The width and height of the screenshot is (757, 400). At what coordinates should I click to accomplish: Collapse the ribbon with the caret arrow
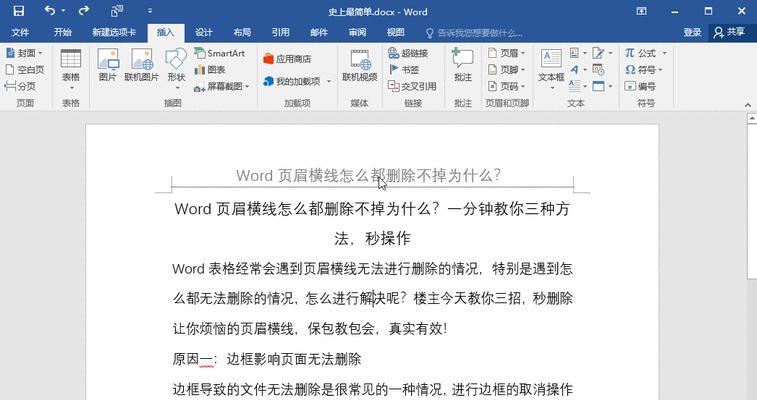coord(747,104)
